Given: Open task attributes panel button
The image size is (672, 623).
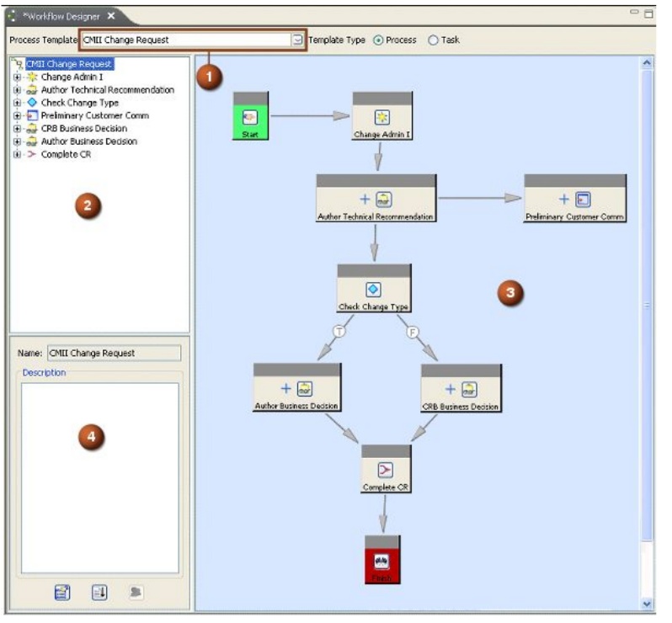Looking at the screenshot, I should click(x=62, y=593).
